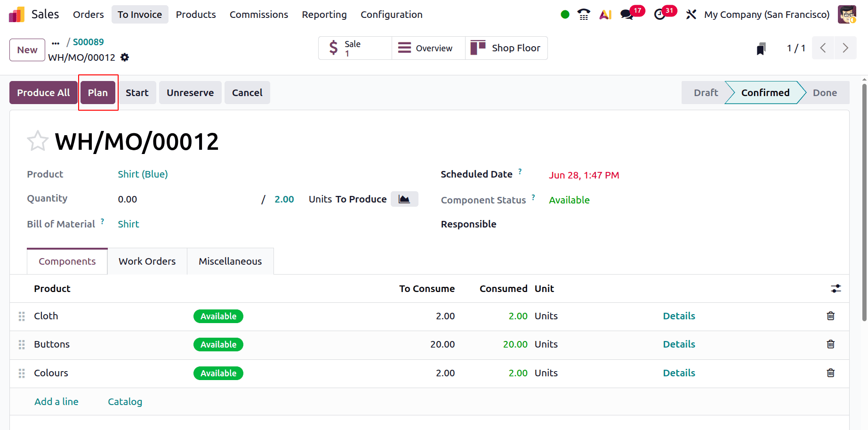Click the gear icon next to WH/MO/00012
This screenshot has height=430, width=868.
tap(125, 57)
